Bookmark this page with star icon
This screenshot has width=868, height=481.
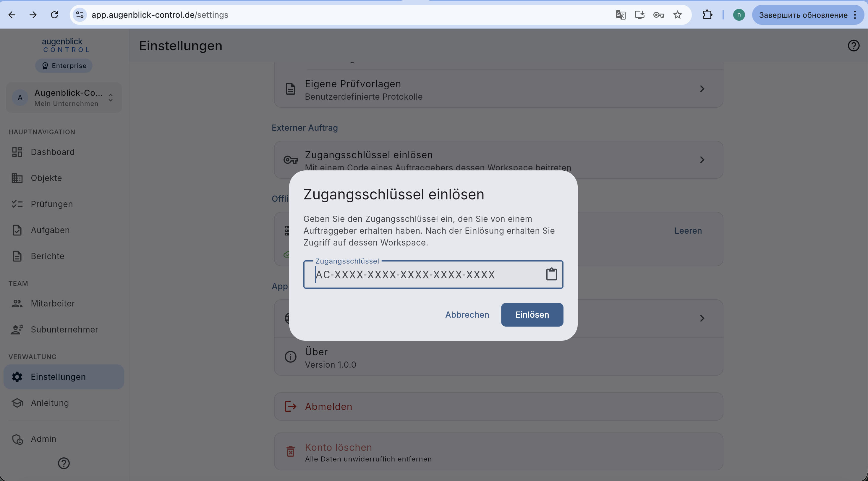pyautogui.click(x=677, y=15)
